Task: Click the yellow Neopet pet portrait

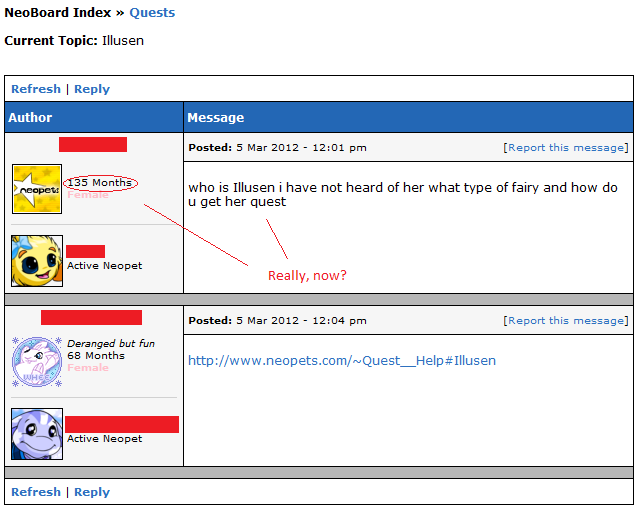Action: click(x=37, y=261)
